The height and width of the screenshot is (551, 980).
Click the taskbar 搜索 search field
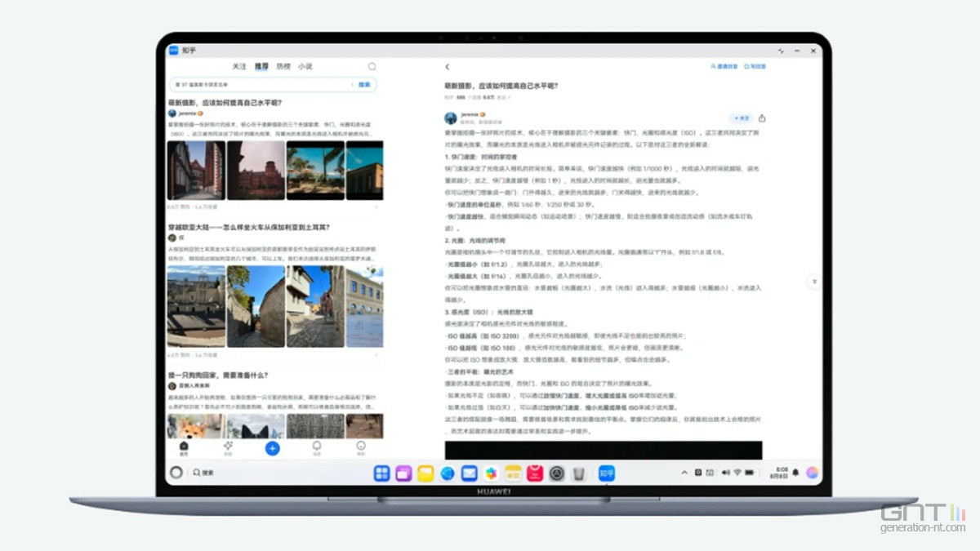pos(204,473)
